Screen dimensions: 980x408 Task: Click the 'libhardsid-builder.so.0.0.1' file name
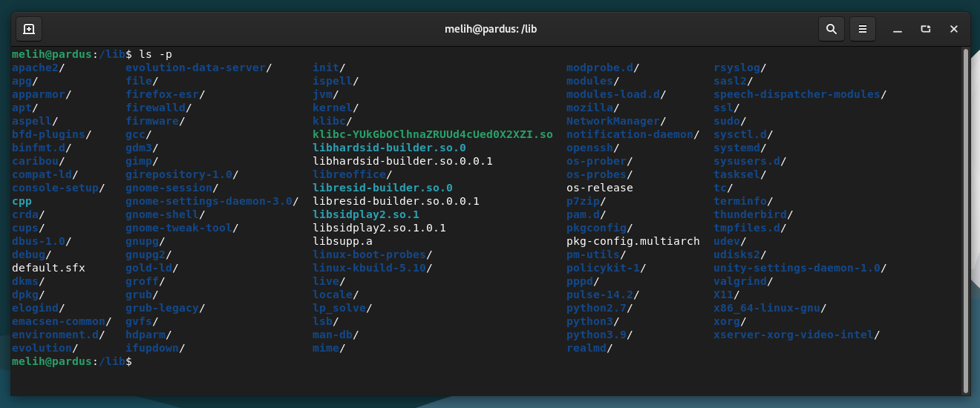[402, 161]
